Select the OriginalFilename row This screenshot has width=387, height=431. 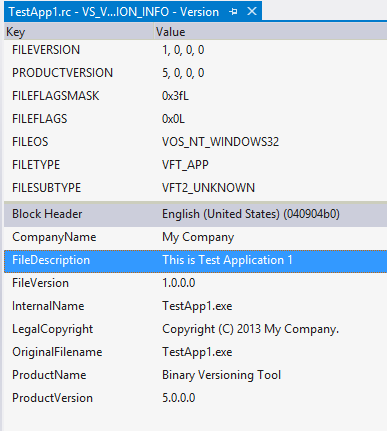tap(195, 352)
